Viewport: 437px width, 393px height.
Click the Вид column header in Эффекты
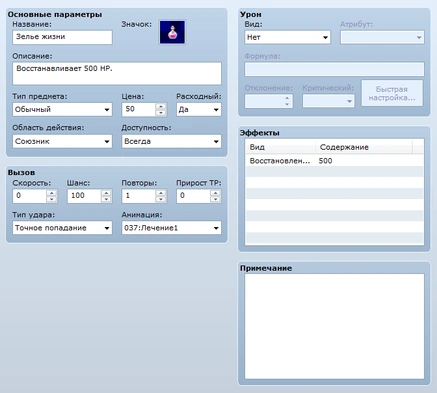280,147
